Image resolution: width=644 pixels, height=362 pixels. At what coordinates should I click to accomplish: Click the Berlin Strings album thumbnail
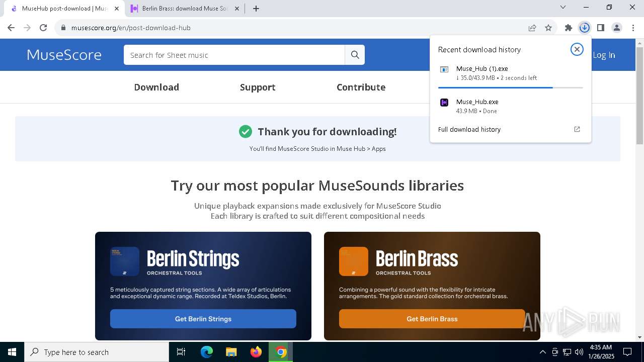click(125, 261)
